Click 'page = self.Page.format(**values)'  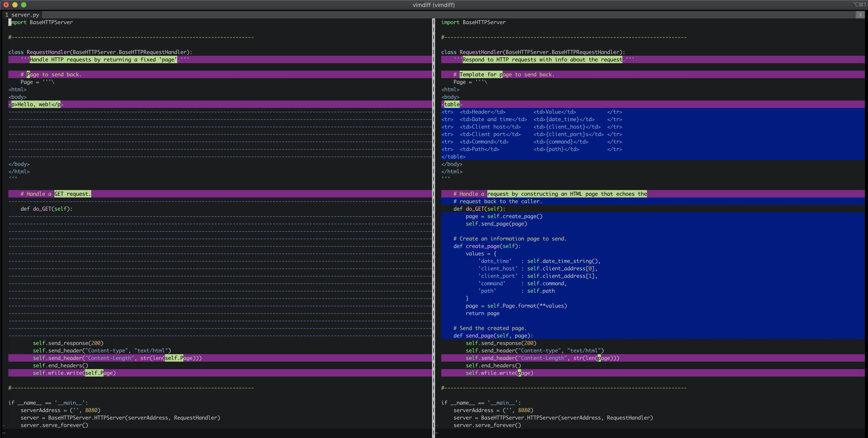(x=516, y=306)
